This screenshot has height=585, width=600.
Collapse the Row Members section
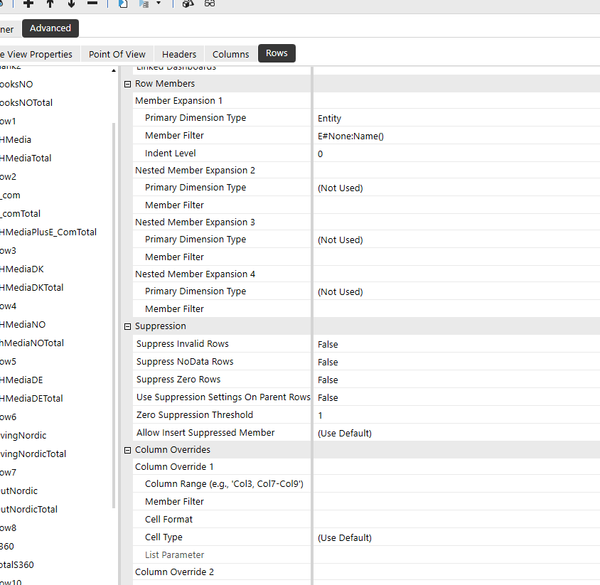tap(127, 84)
